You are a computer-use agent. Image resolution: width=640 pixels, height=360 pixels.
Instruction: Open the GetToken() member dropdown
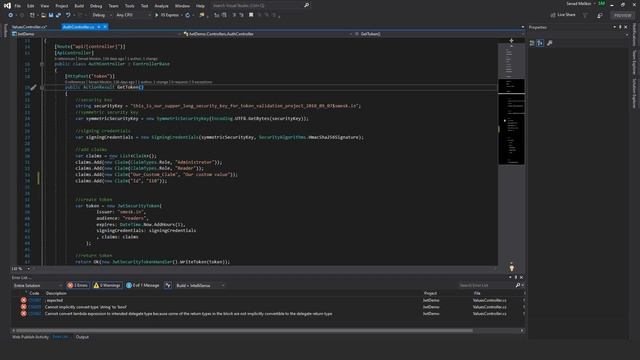click(439, 34)
